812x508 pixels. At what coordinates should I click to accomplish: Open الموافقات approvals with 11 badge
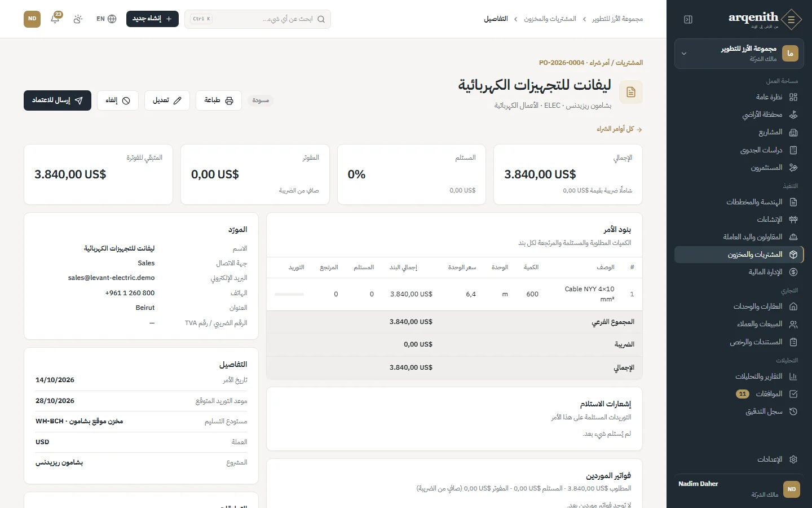point(739,394)
